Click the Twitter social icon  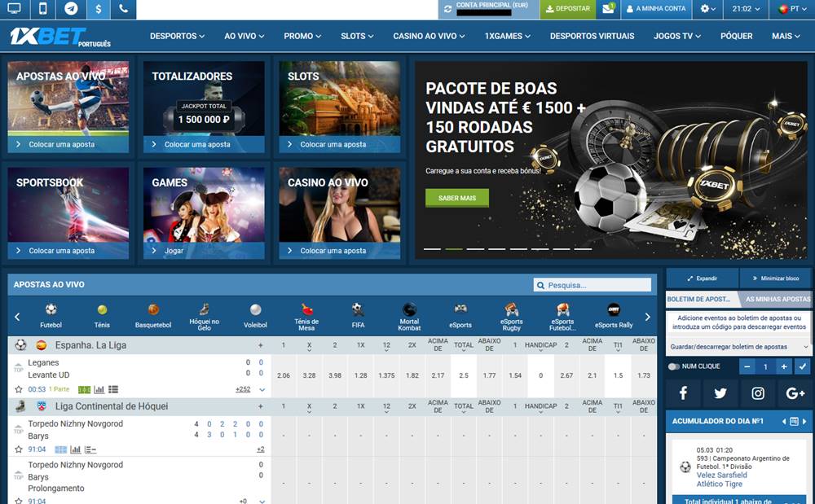tap(720, 393)
